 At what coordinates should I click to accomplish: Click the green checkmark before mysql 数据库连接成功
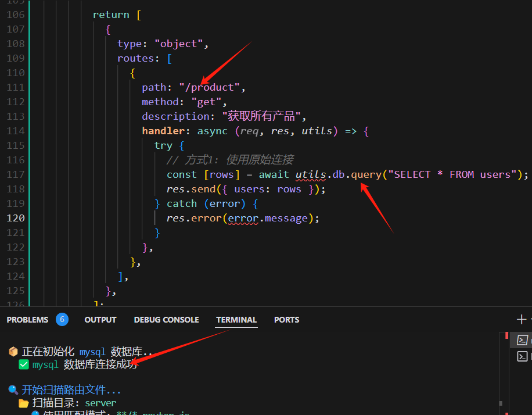tap(24, 365)
